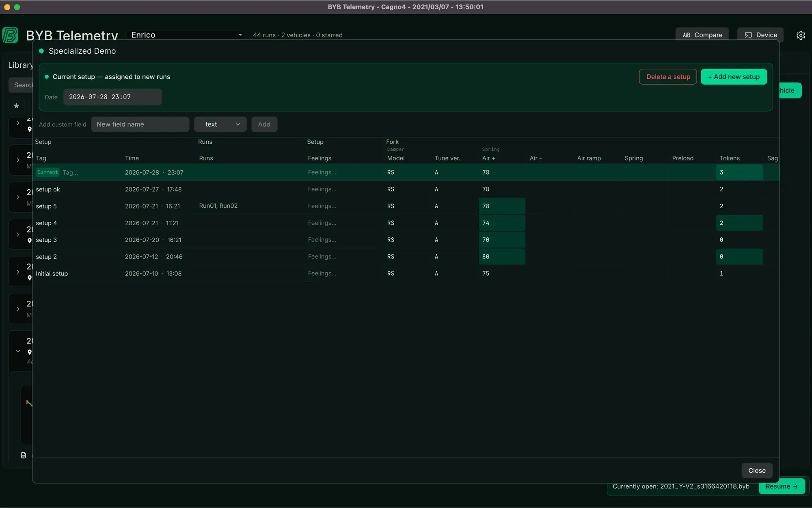Viewport: 812px width, 508px height.
Task: Click the setup 2 date 2026-07-12
Action: pyautogui.click(x=141, y=257)
